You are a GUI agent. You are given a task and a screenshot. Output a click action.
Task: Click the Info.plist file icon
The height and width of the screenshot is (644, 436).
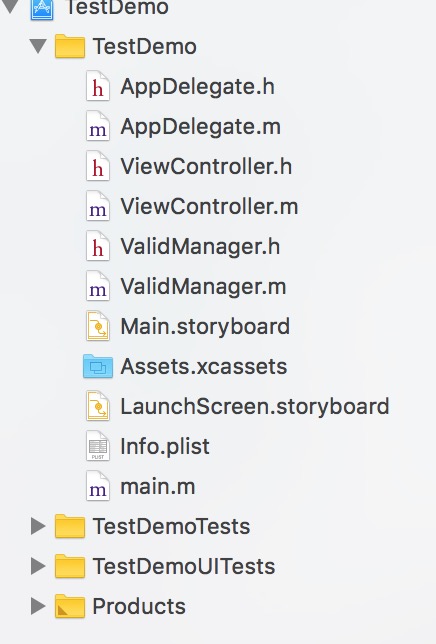click(98, 446)
